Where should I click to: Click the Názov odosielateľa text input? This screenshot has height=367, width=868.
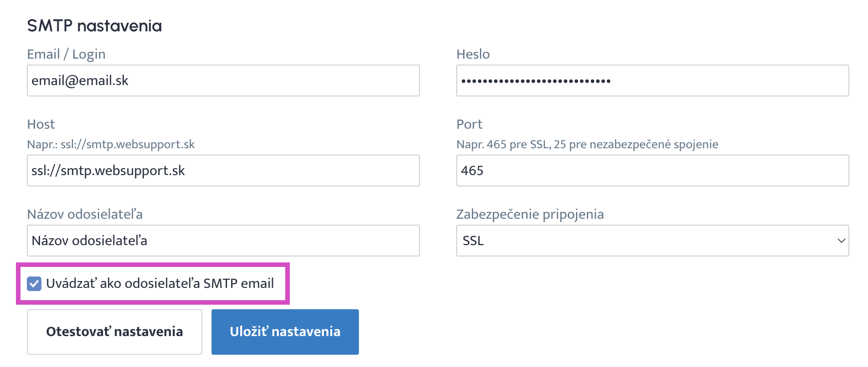223,241
